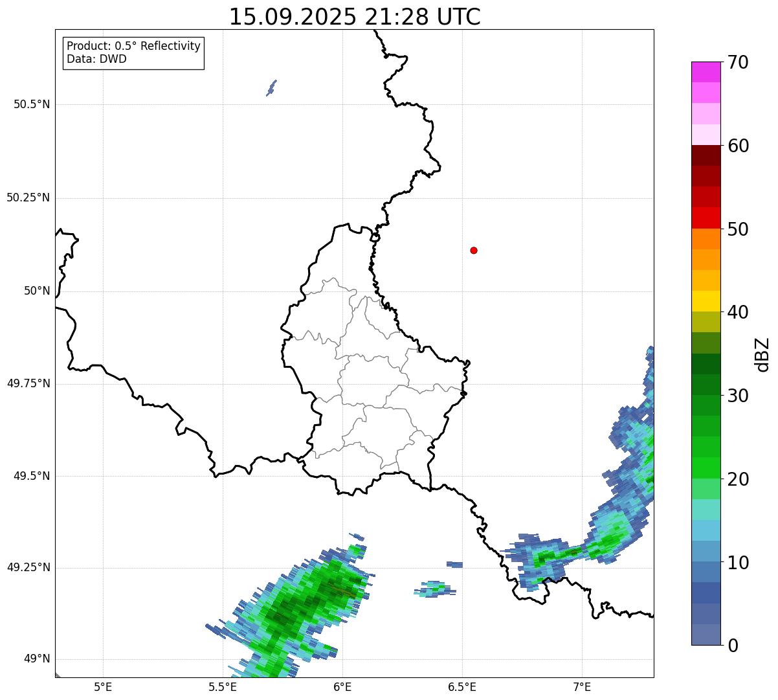Click the latitude label "49.5°N"
The width and height of the screenshot is (778, 700).
tap(31, 476)
